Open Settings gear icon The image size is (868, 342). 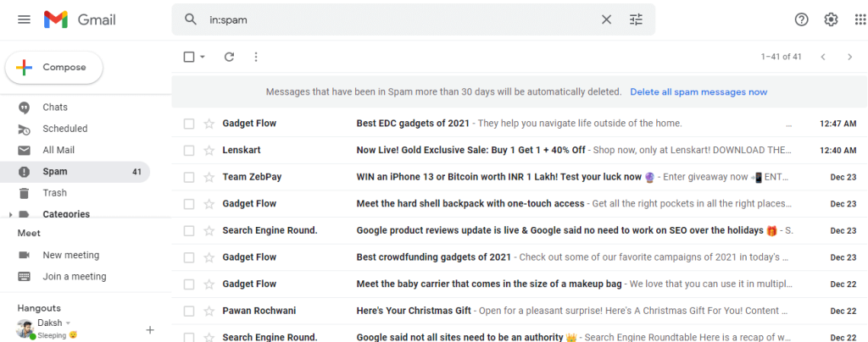point(831,19)
